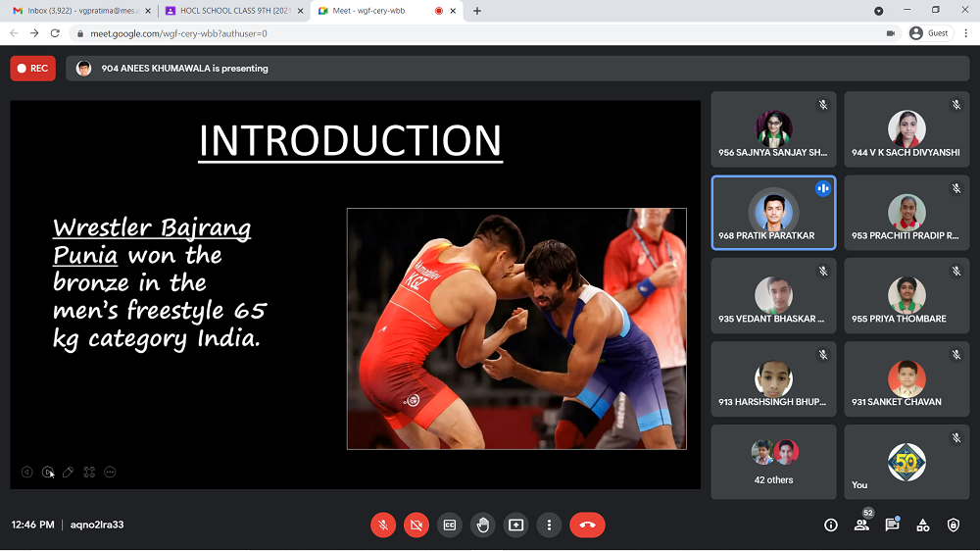The image size is (980, 551).
Task: Click the Present now screen-share icon
Action: point(516,525)
